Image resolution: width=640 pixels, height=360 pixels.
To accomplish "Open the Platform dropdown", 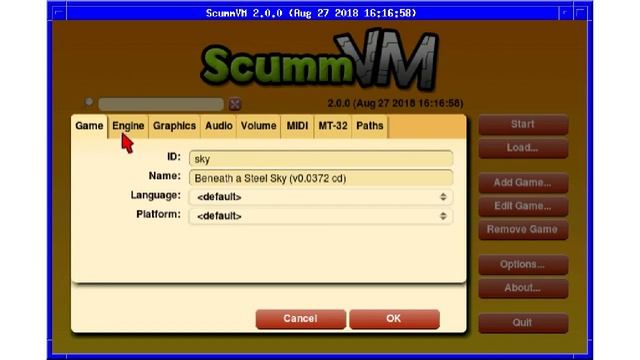I will pos(321,216).
